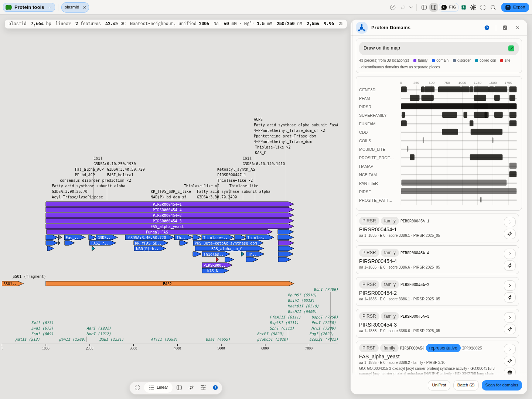This screenshot has height=399, width=532.
Task: Locate PIRSR000454-3 on the map
Action: pos(510,329)
